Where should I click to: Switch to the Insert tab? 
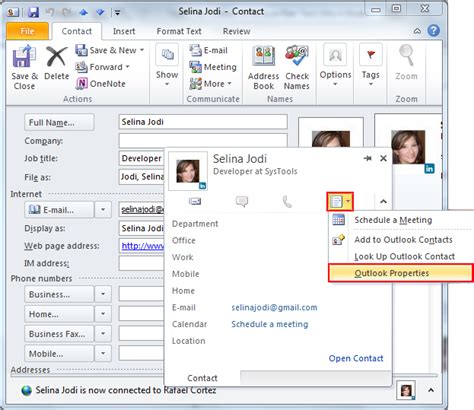coord(124,31)
